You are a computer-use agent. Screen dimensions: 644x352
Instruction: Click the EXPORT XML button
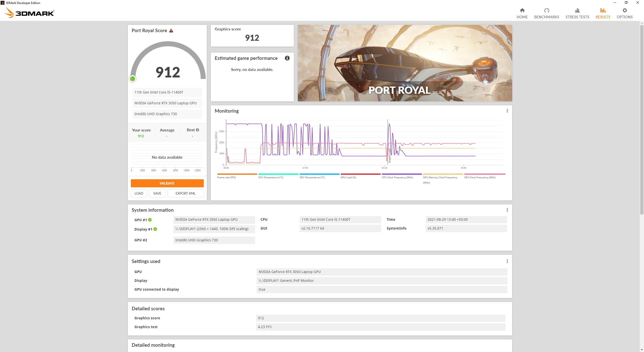coord(185,193)
